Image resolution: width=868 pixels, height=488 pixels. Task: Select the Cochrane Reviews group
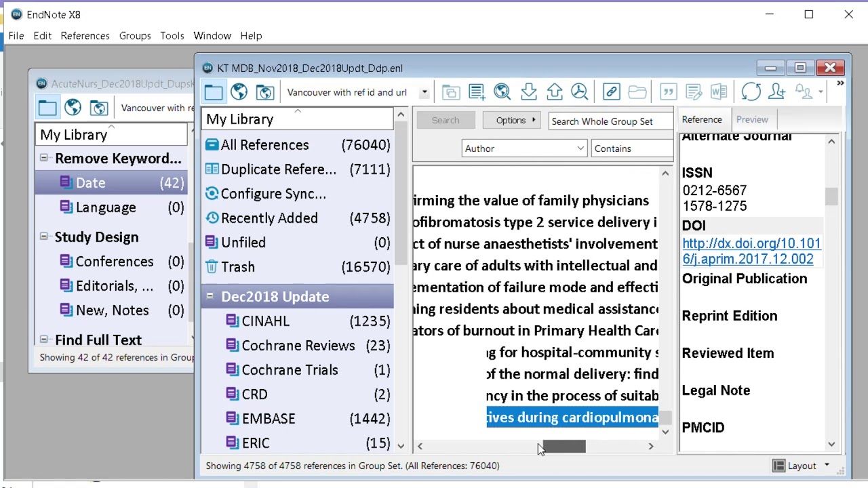pos(298,346)
